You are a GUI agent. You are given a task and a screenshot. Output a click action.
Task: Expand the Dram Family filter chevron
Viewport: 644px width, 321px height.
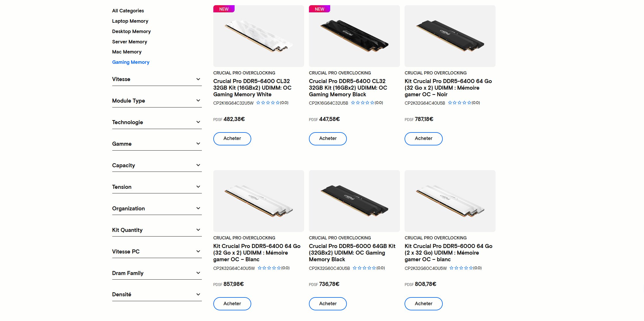point(198,273)
